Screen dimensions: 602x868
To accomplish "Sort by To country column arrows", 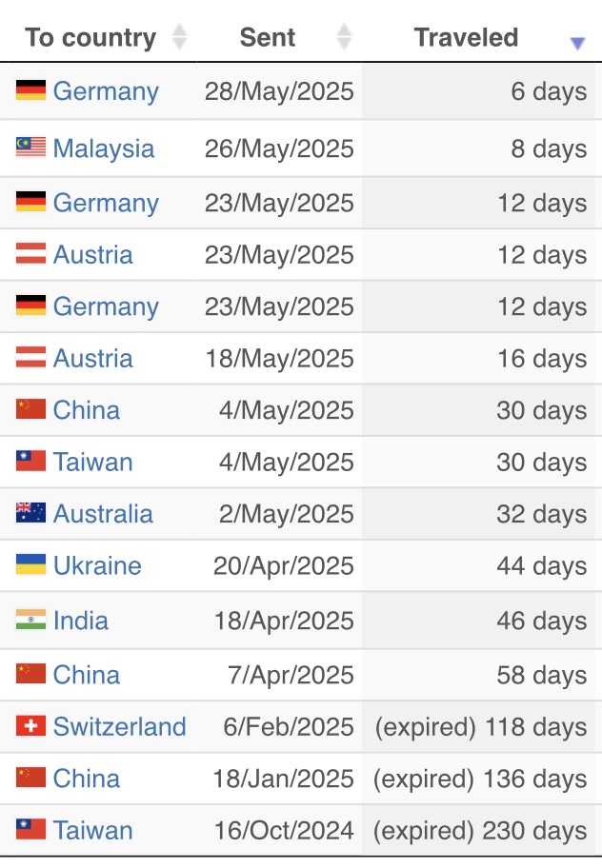I will coord(179,37).
